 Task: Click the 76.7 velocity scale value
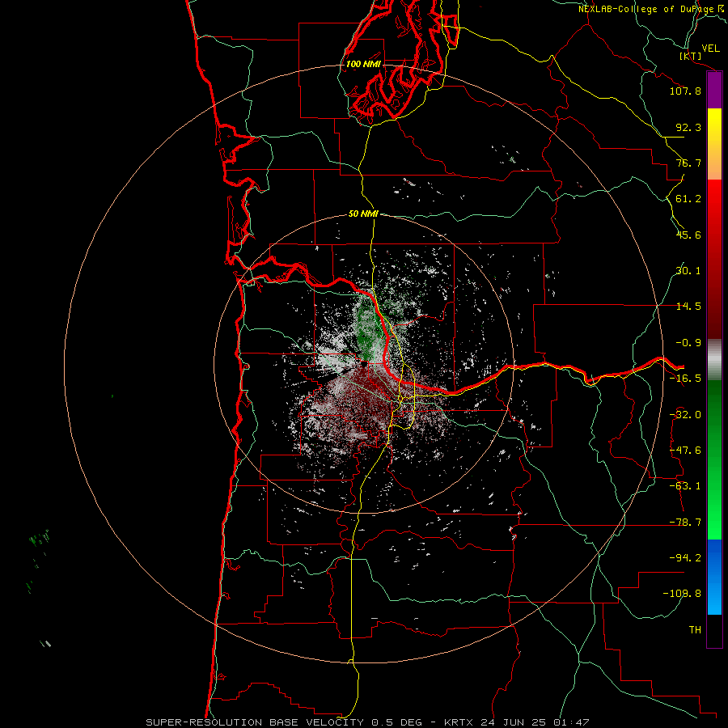point(688,163)
